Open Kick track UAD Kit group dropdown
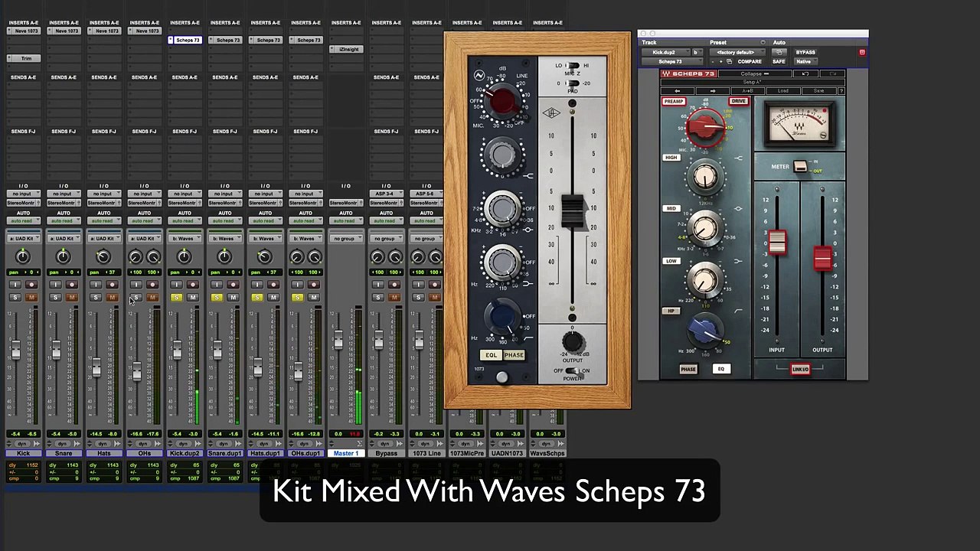Viewport: 980px width, 551px height. click(23, 239)
